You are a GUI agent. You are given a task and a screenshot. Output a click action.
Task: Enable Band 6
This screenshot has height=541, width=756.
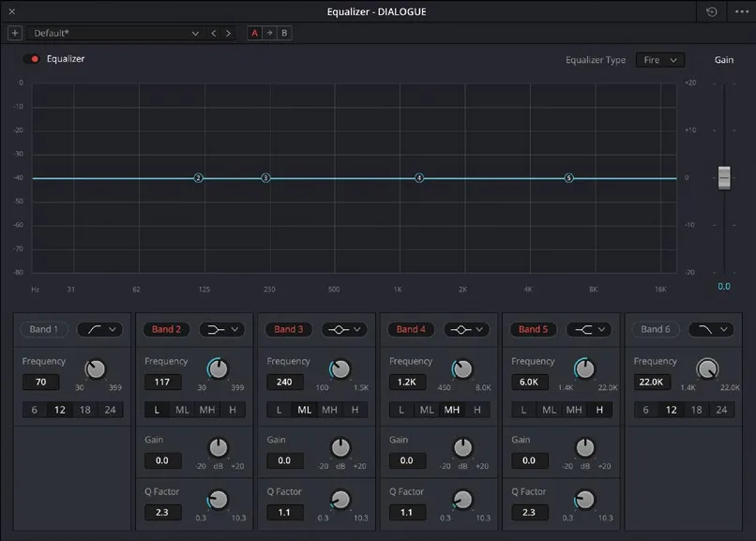tap(656, 329)
